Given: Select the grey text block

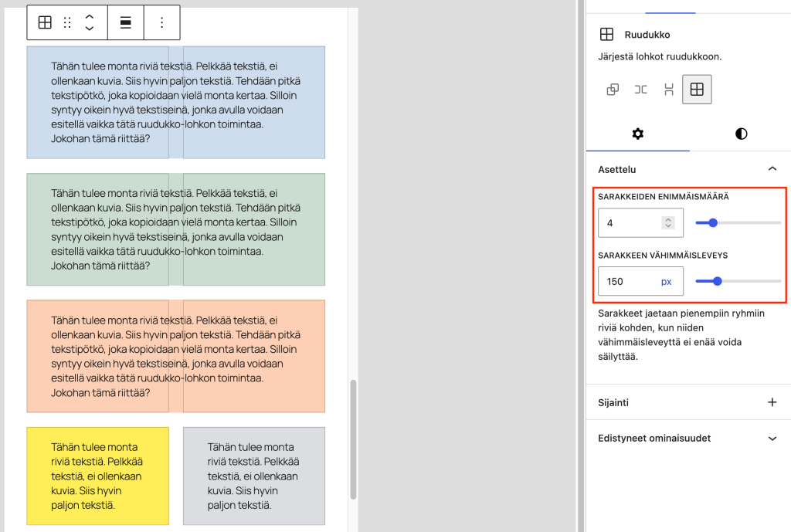Looking at the screenshot, I should tap(253, 476).
